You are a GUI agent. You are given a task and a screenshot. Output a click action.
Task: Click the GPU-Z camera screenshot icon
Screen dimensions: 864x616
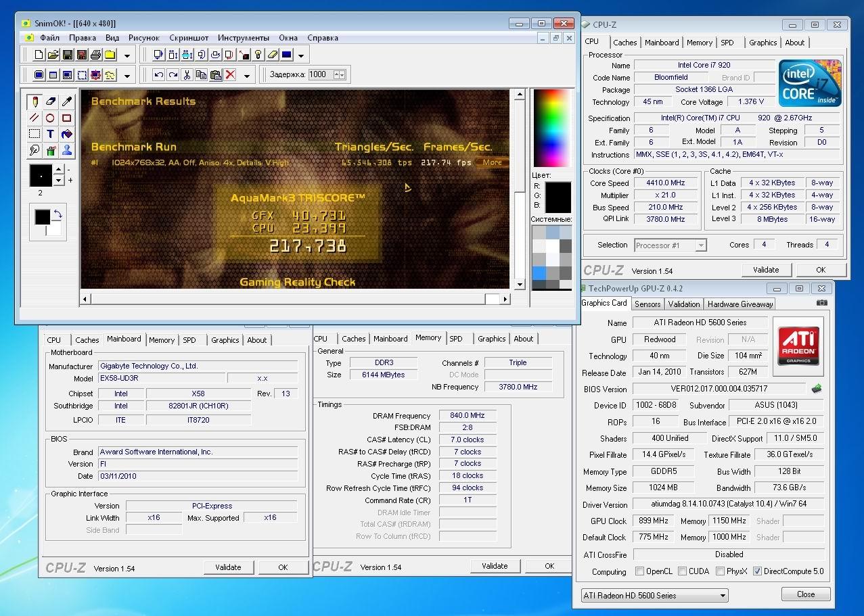pos(821,303)
